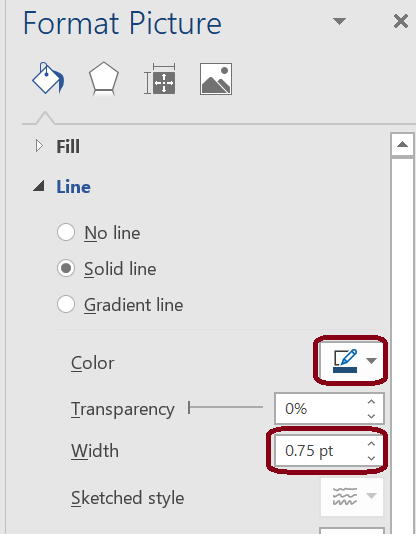Open the task pane options arrow

[x=340, y=21]
